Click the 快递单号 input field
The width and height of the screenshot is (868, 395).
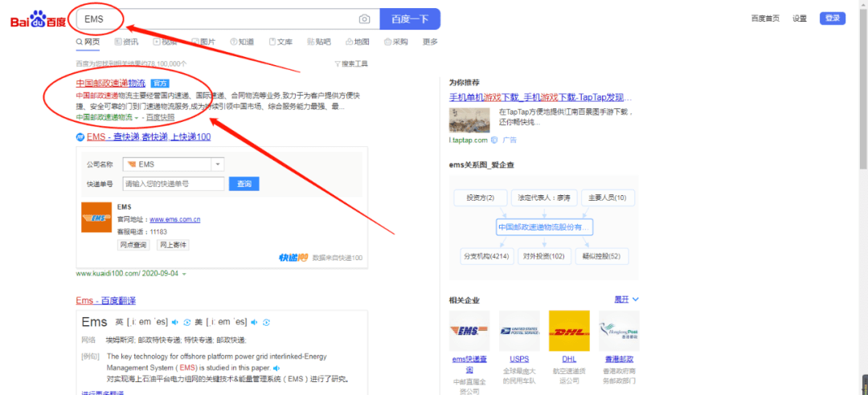coord(173,184)
